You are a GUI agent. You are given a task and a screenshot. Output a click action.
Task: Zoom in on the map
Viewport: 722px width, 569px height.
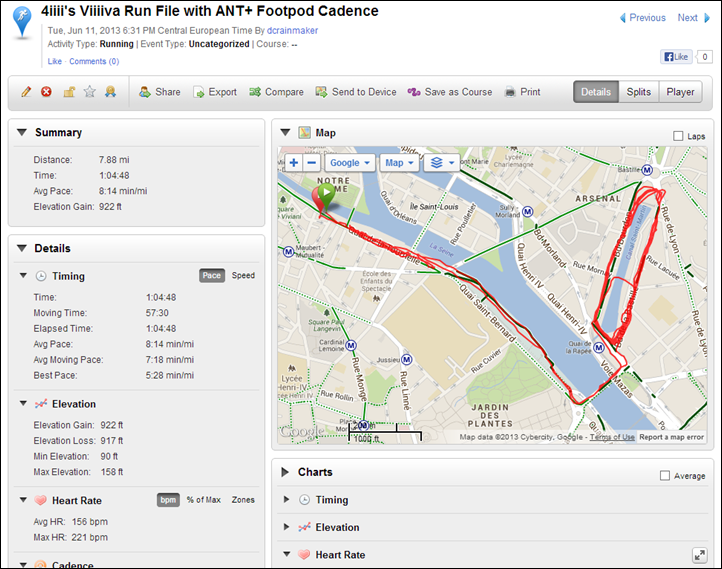click(294, 163)
